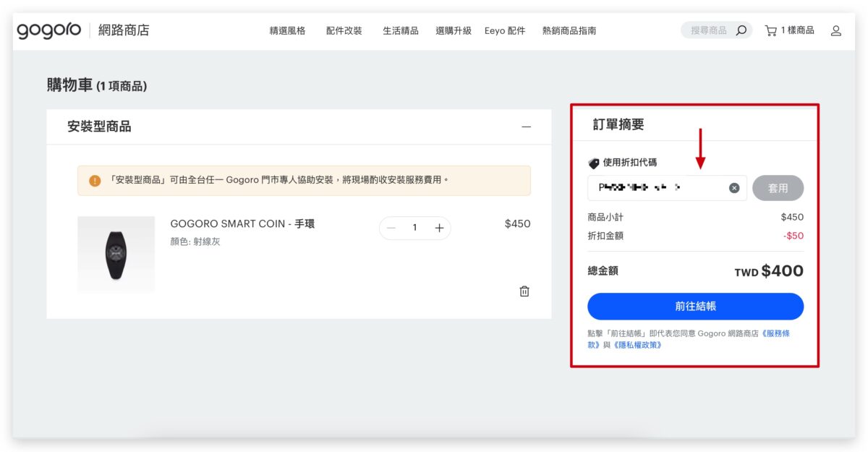Click the item price $450
The width and height of the screenshot is (868, 452).
517,223
